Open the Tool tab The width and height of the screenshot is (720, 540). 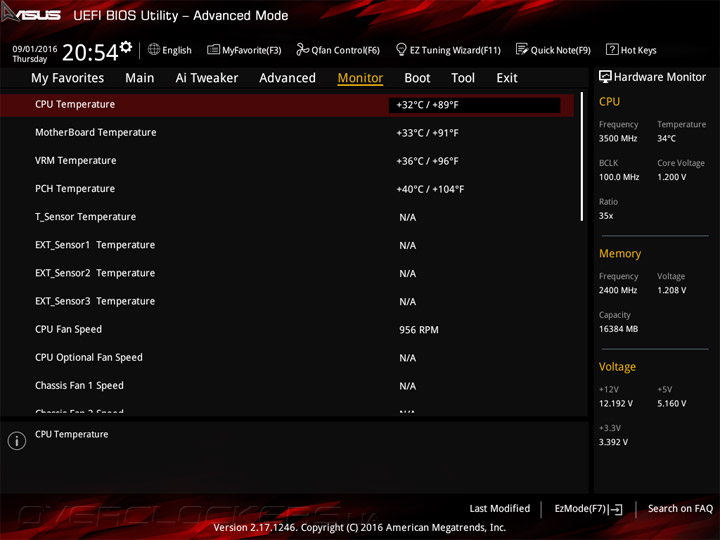[463, 78]
